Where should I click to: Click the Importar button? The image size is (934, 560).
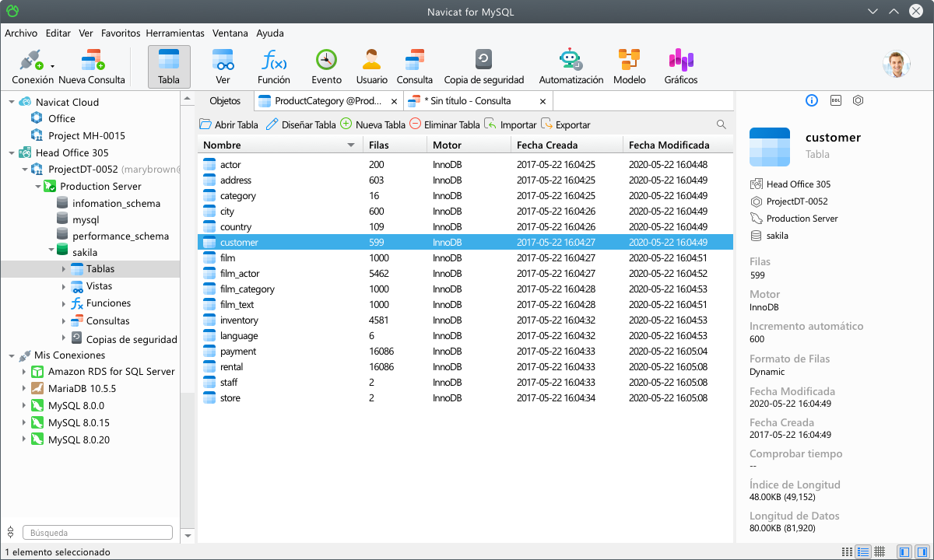coord(510,124)
